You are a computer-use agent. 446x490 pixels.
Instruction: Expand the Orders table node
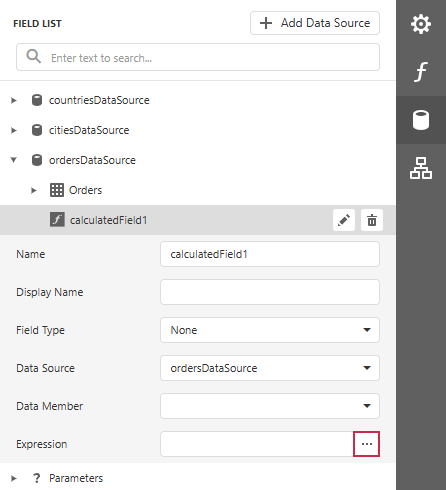33,190
